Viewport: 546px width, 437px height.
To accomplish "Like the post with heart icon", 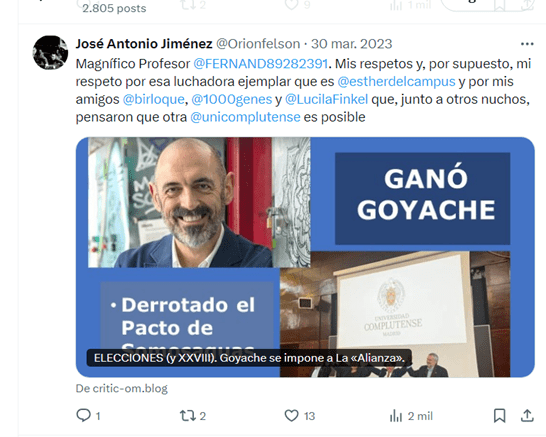I will (291, 415).
